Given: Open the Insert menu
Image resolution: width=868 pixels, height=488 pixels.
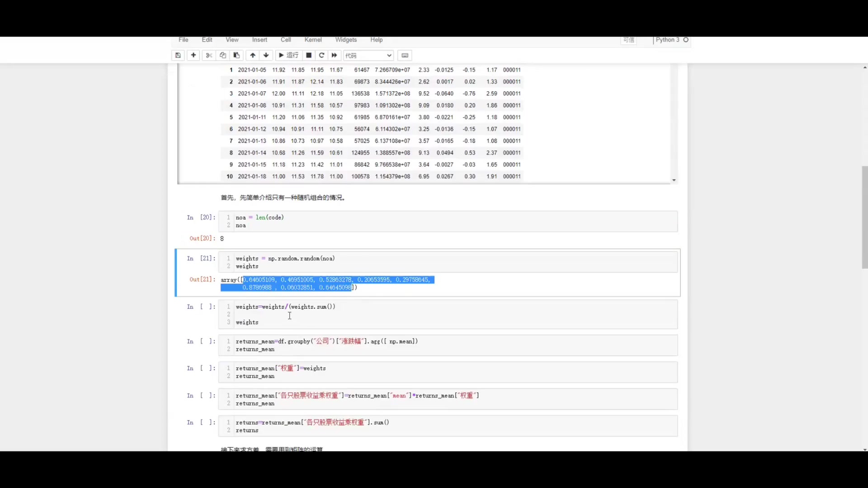Looking at the screenshot, I should coord(259,40).
